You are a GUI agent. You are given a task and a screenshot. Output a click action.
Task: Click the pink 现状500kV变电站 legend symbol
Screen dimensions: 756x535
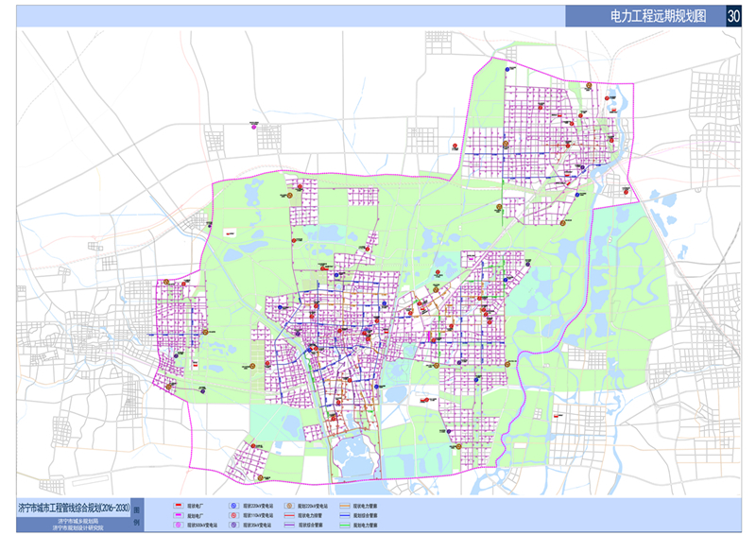179,525
